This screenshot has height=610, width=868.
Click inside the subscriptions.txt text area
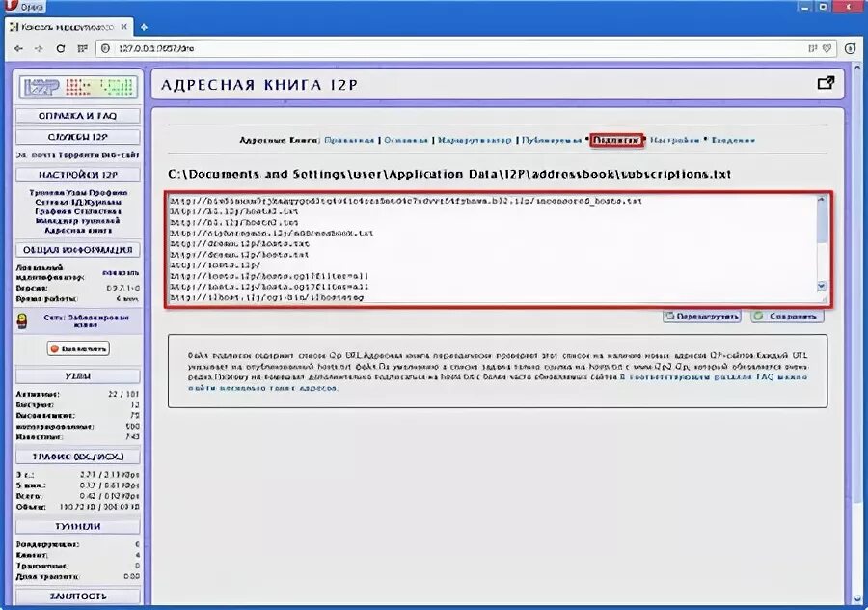434,246
